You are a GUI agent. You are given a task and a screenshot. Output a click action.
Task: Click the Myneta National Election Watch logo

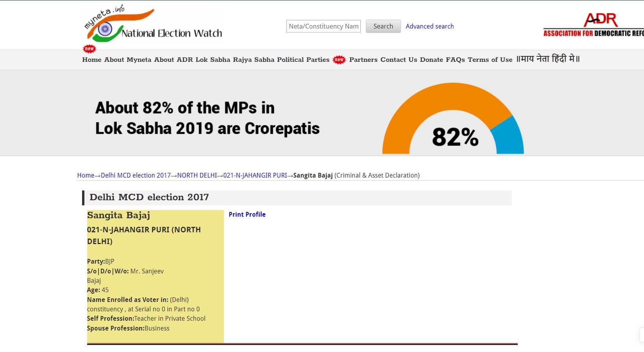[153, 24]
